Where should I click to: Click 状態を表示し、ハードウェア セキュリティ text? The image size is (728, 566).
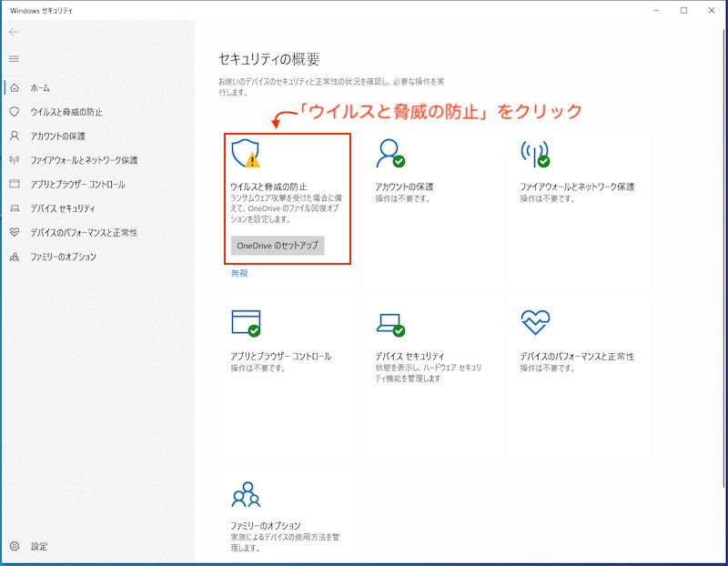tap(428, 373)
